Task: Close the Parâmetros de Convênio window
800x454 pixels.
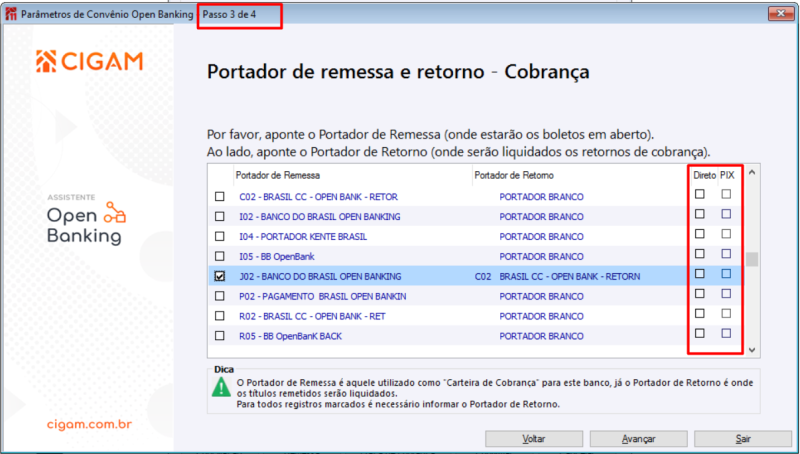Action: pyautogui.click(x=781, y=14)
